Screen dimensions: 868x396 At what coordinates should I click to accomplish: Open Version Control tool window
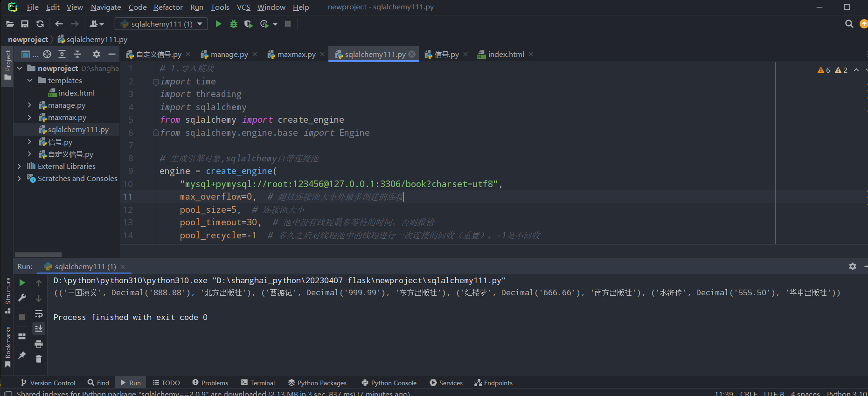48,383
